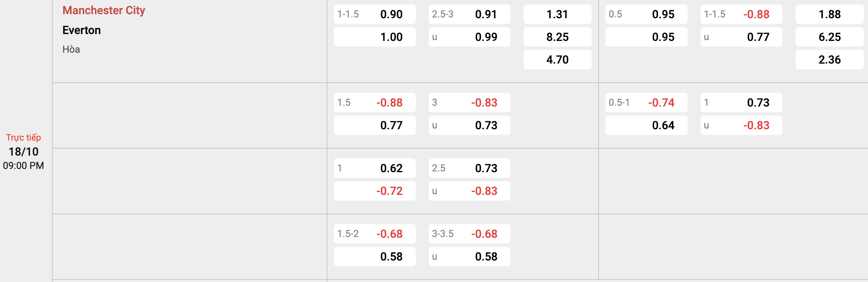Select handicap 1.5-2 odds -0.68

coord(375,234)
